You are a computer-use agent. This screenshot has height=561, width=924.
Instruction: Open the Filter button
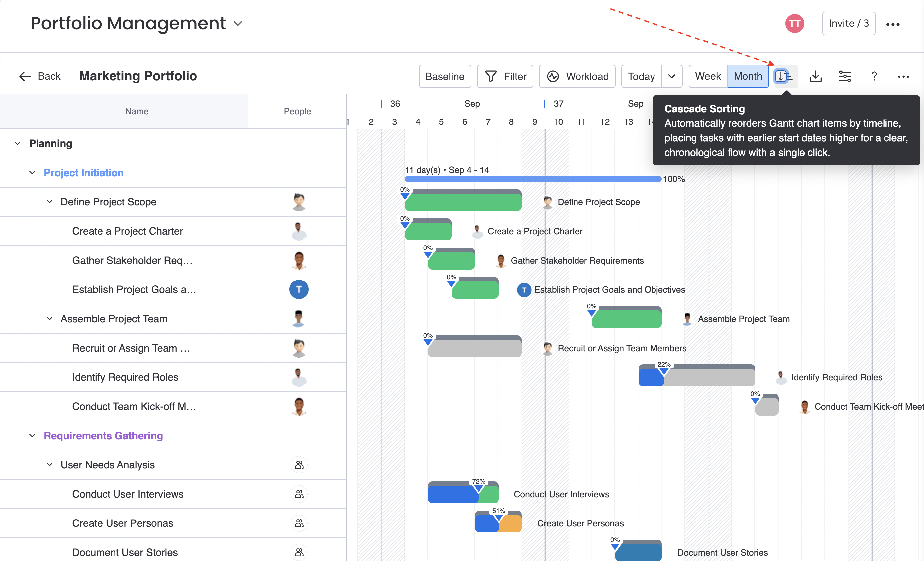505,76
